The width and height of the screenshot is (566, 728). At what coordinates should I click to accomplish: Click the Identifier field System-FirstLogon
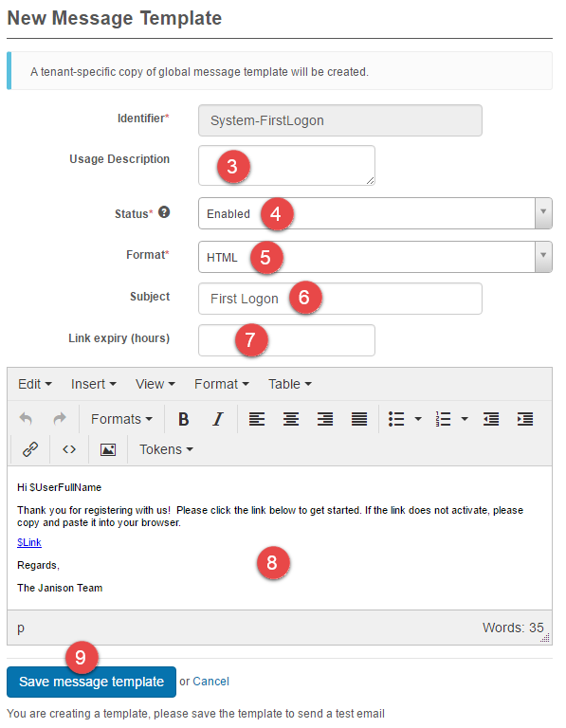click(339, 120)
